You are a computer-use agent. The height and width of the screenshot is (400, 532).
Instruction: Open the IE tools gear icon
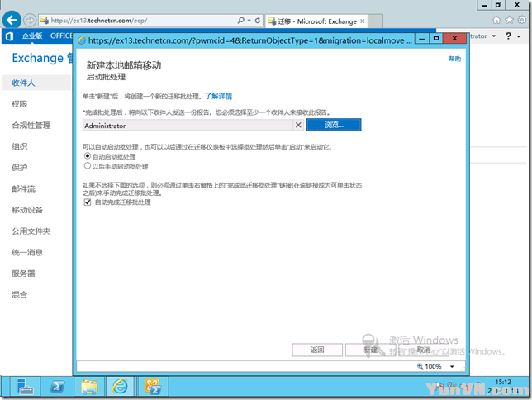(x=522, y=20)
